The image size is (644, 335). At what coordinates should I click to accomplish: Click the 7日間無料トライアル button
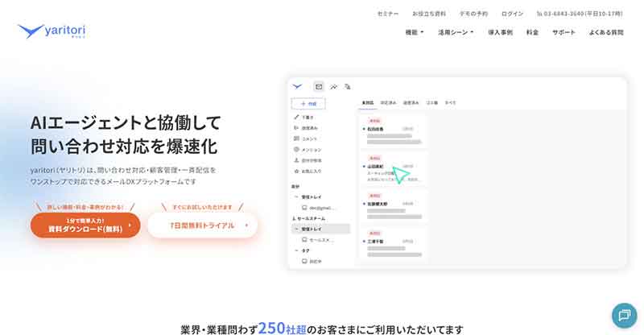tap(203, 225)
